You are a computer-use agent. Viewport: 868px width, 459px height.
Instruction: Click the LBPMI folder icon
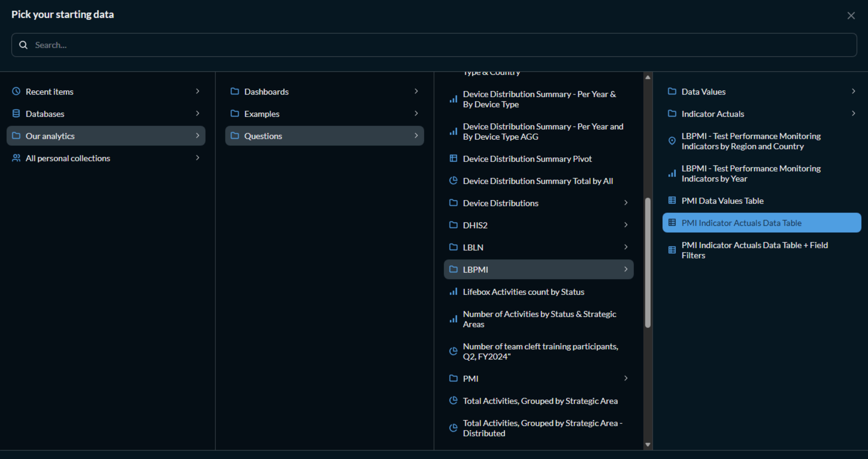point(453,269)
